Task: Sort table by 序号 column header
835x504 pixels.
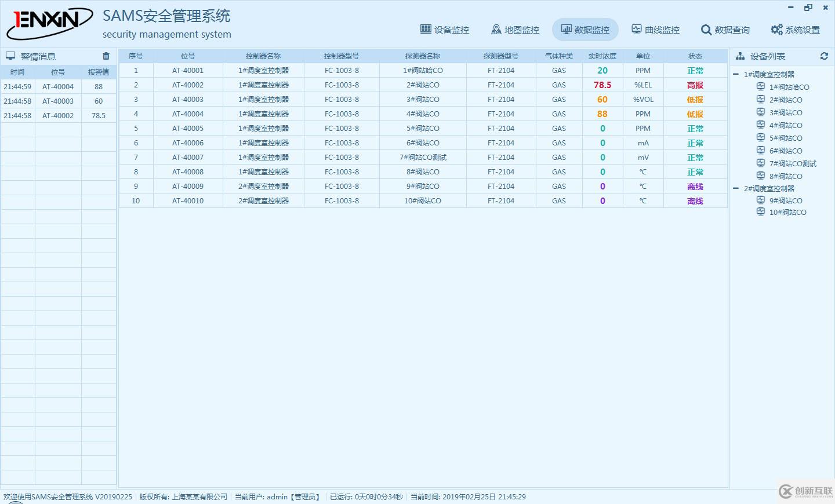Action: click(x=136, y=56)
